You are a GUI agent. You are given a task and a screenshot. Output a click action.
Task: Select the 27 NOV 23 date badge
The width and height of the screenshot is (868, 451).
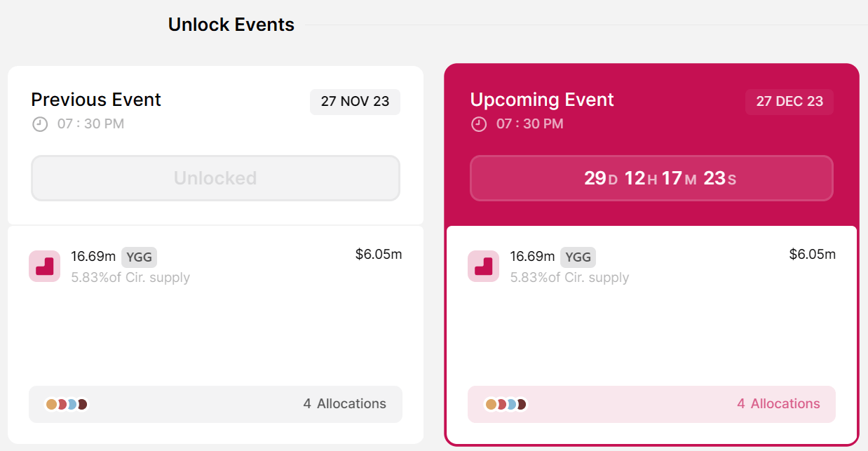(x=355, y=102)
